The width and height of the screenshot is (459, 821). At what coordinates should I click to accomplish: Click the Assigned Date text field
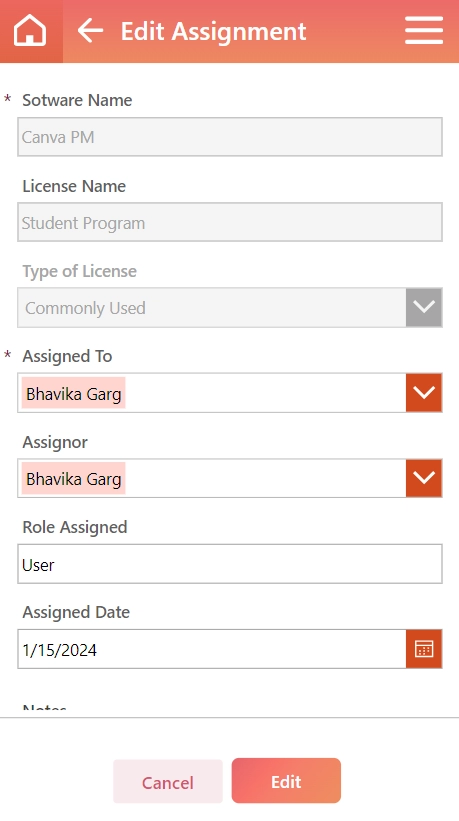(212, 649)
